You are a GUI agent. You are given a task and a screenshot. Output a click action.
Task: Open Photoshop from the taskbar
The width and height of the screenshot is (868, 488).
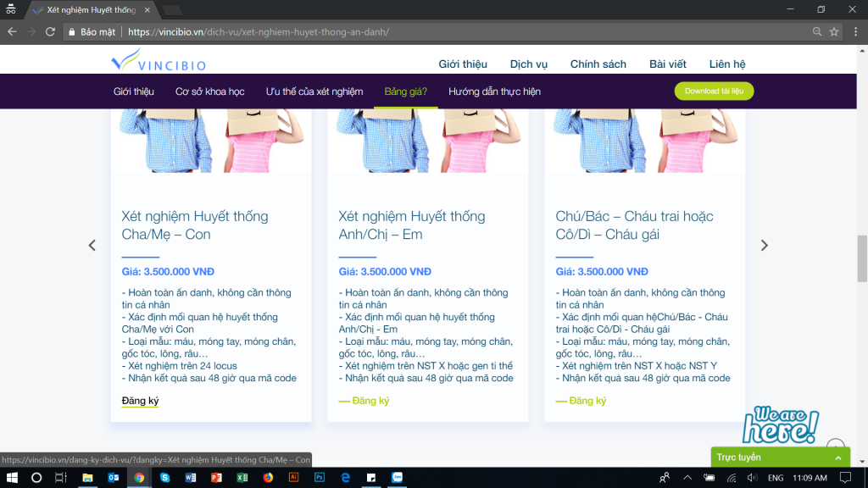pyautogui.click(x=320, y=478)
